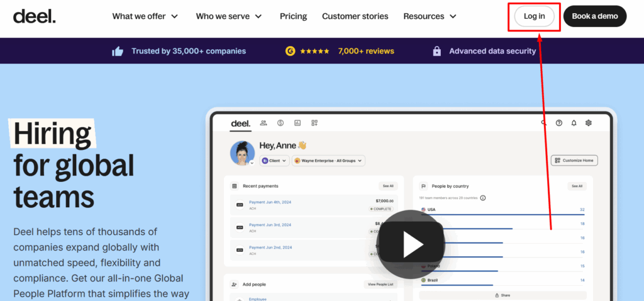Screen dimensions: 644x301
Task: Click Trusted by 35,000+ companies text
Action: coord(189,52)
